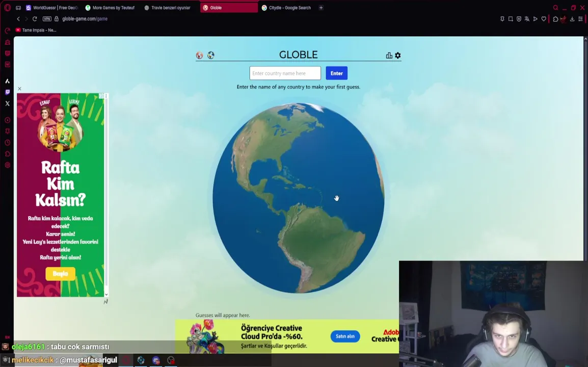Click the GLOBLE title heading

click(299, 55)
